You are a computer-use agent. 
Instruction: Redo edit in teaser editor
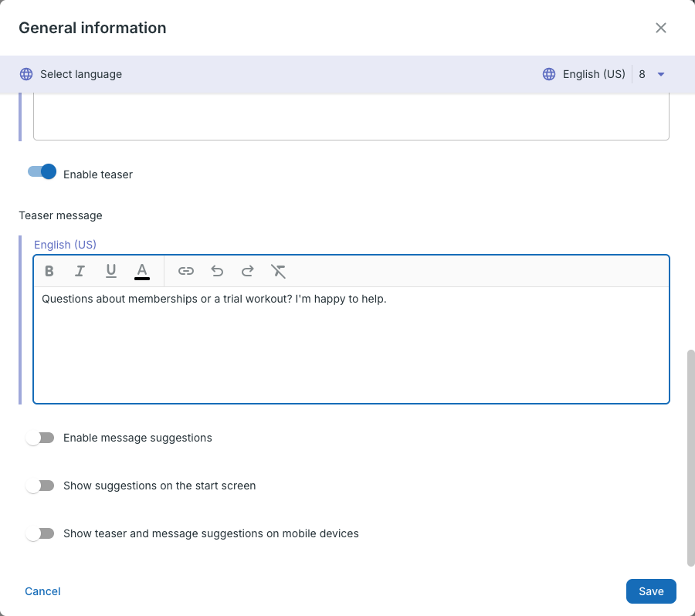[247, 271]
